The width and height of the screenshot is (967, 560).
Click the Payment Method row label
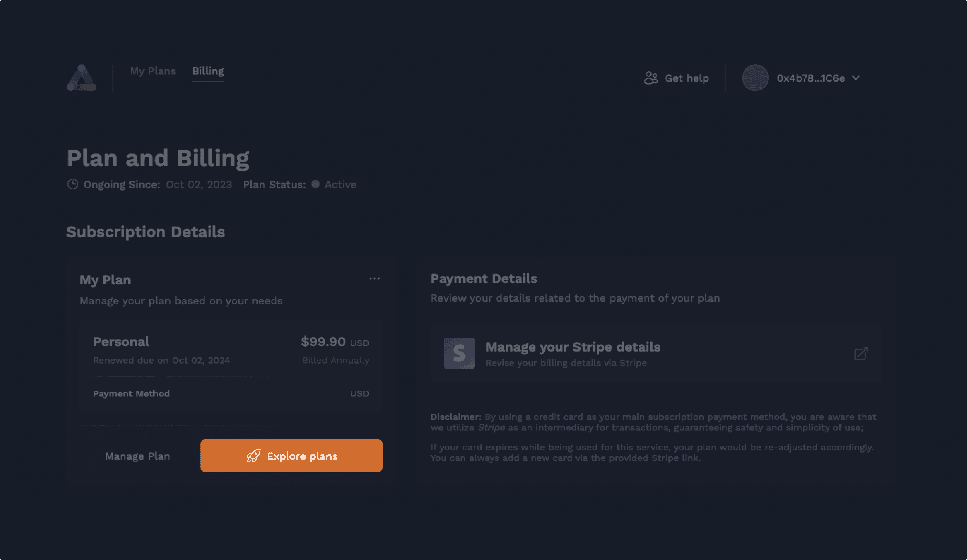click(x=131, y=394)
